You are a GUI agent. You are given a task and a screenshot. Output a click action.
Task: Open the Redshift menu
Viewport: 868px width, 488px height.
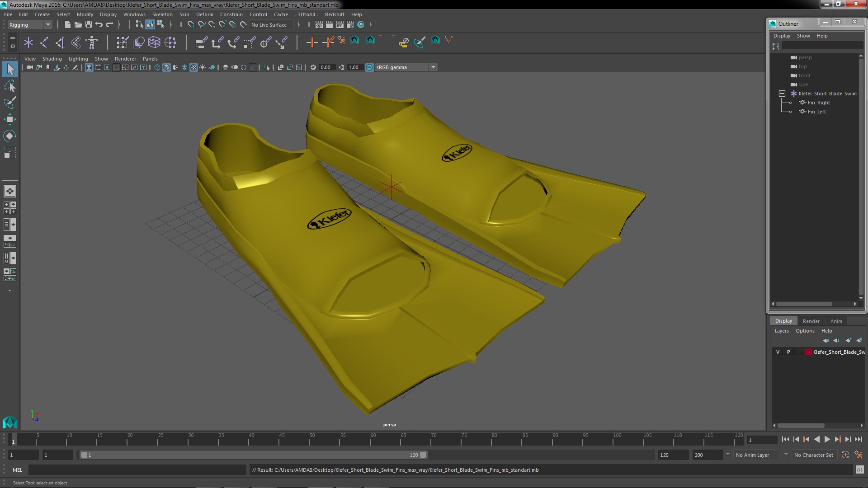(335, 14)
